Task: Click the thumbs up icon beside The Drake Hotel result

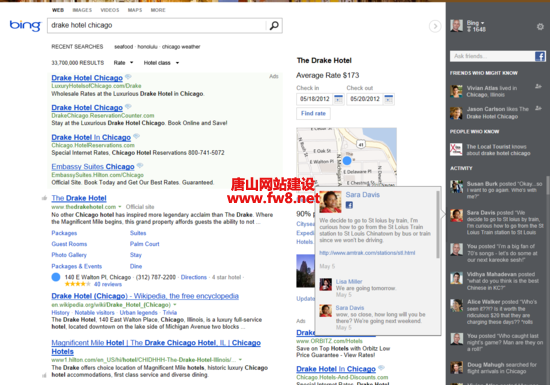Action: (x=44, y=198)
